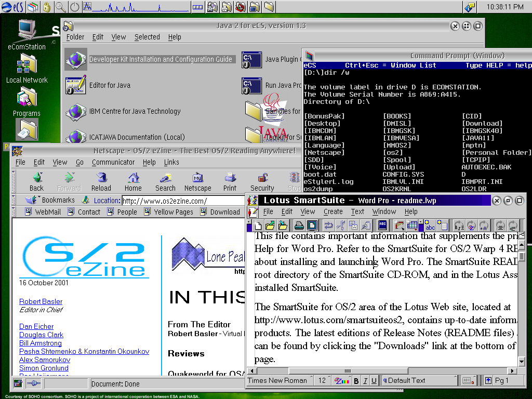Click the My Netscape toolbar button

pyautogui.click(x=198, y=182)
